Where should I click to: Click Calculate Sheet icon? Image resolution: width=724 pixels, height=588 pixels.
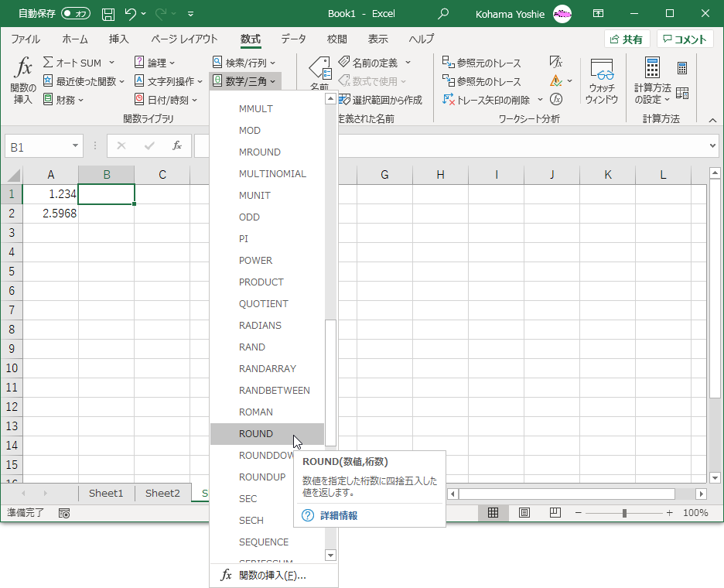pyautogui.click(x=682, y=93)
